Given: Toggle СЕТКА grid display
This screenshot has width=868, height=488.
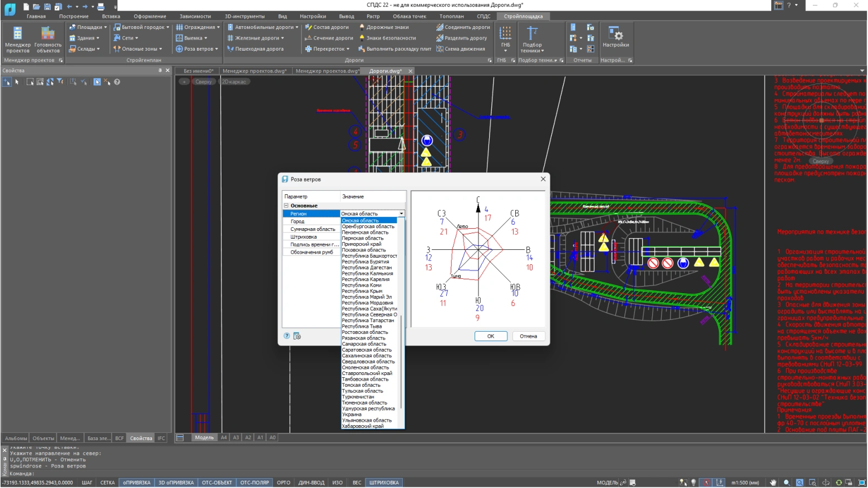Looking at the screenshot, I should point(107,482).
